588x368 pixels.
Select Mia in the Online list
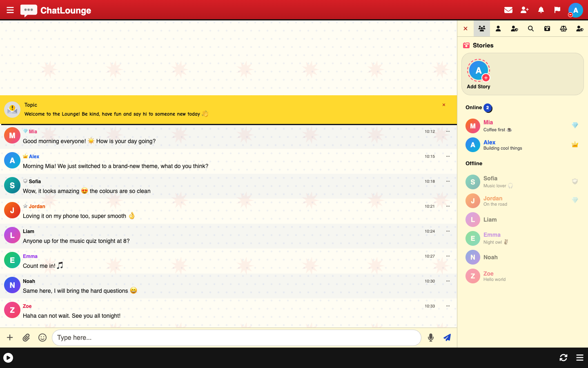(522, 126)
